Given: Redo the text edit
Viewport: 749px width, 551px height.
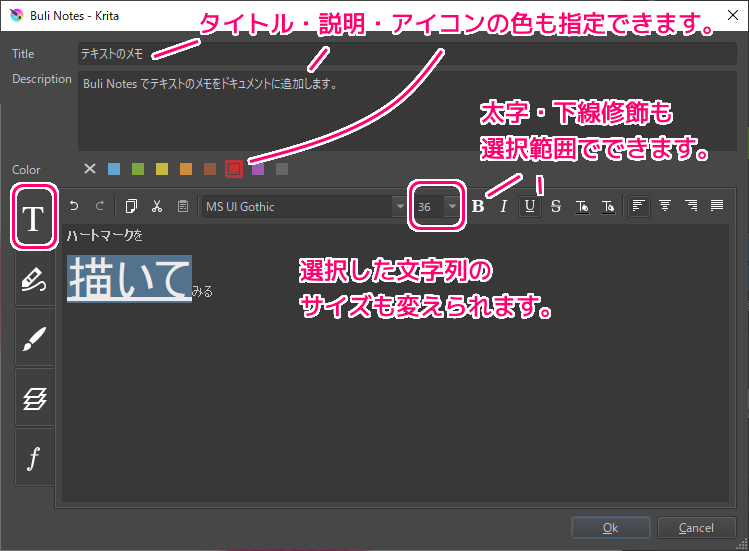Looking at the screenshot, I should 100,206.
